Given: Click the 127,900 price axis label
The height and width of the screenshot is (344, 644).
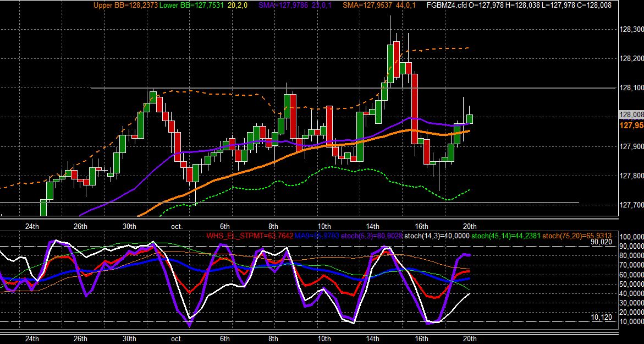Looking at the screenshot, I should (x=632, y=147).
